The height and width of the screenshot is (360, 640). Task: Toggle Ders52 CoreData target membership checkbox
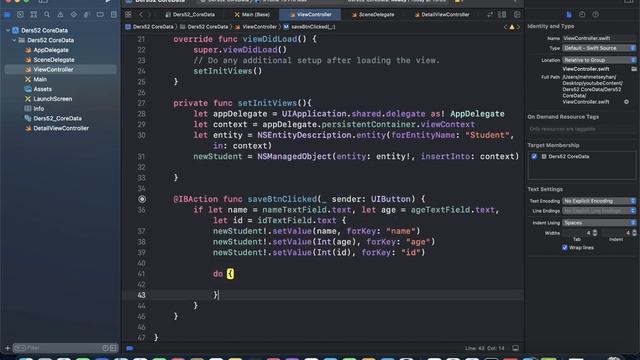[534, 156]
